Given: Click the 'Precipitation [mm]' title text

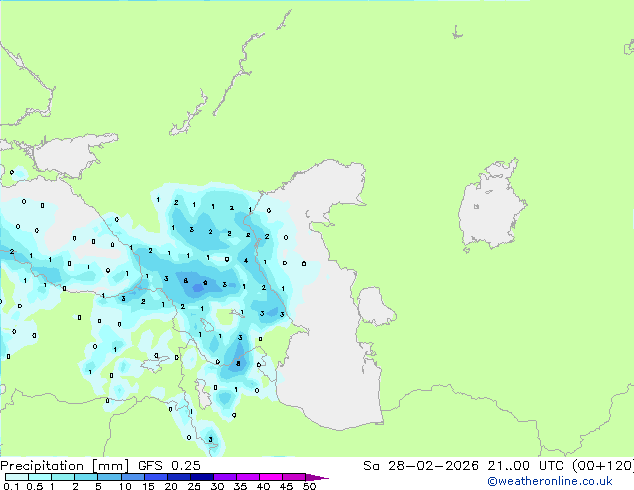Looking at the screenshot, I should click(x=64, y=466).
